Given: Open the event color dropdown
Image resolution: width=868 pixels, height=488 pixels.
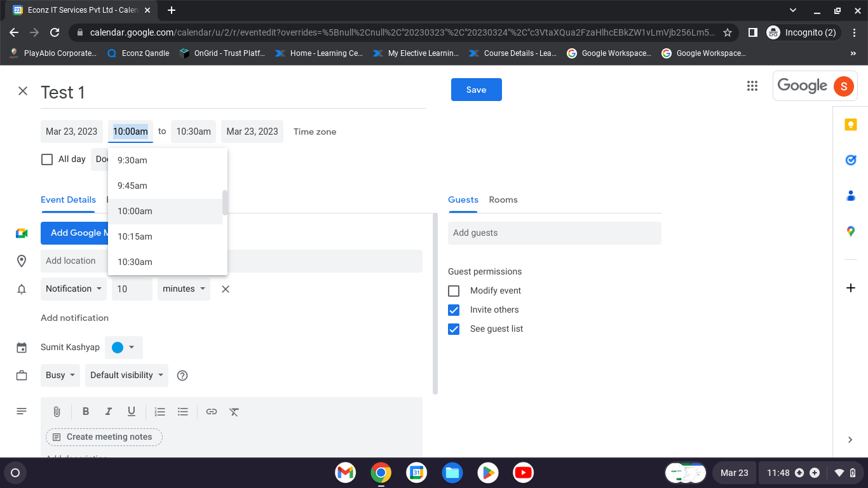Looking at the screenshot, I should 124,348.
